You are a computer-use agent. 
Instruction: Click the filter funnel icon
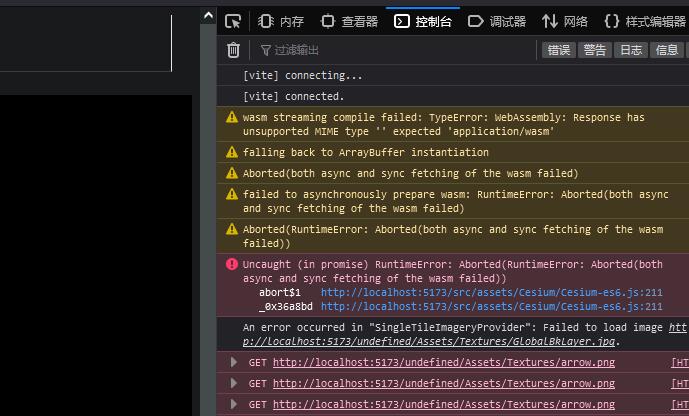266,50
